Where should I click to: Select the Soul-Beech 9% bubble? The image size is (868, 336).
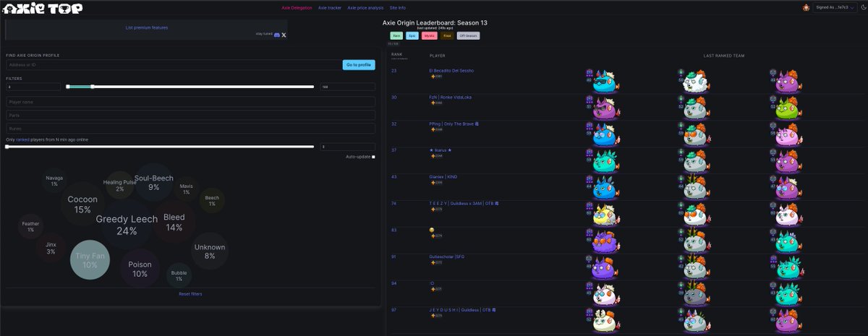click(x=153, y=183)
